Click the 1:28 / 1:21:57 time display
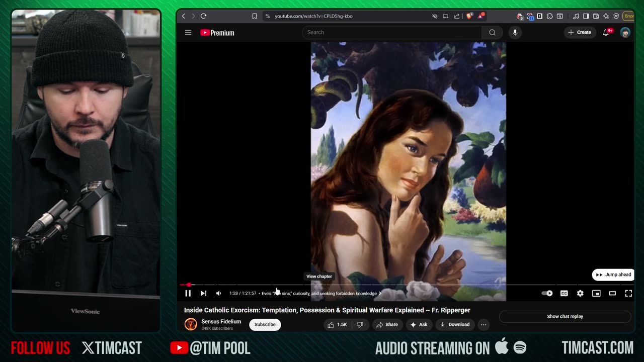 click(243, 293)
